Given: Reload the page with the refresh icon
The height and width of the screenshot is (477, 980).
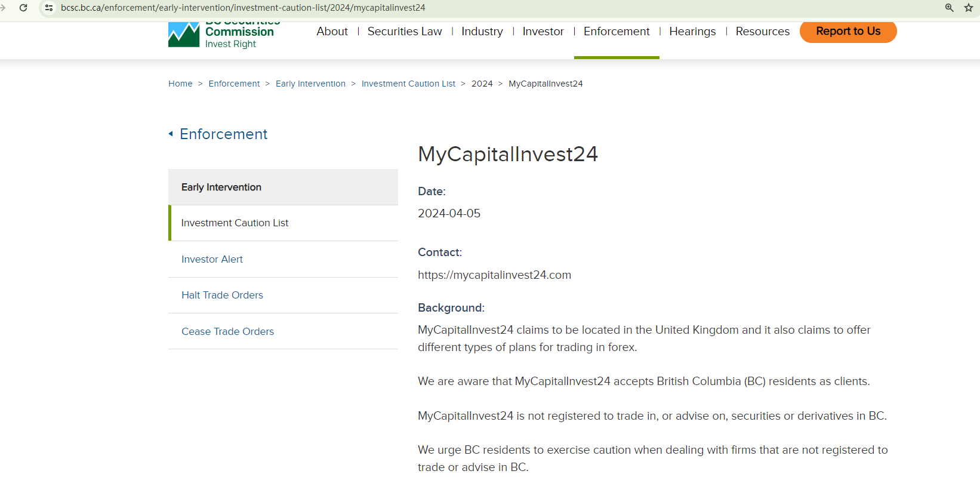Looking at the screenshot, I should click(x=23, y=8).
